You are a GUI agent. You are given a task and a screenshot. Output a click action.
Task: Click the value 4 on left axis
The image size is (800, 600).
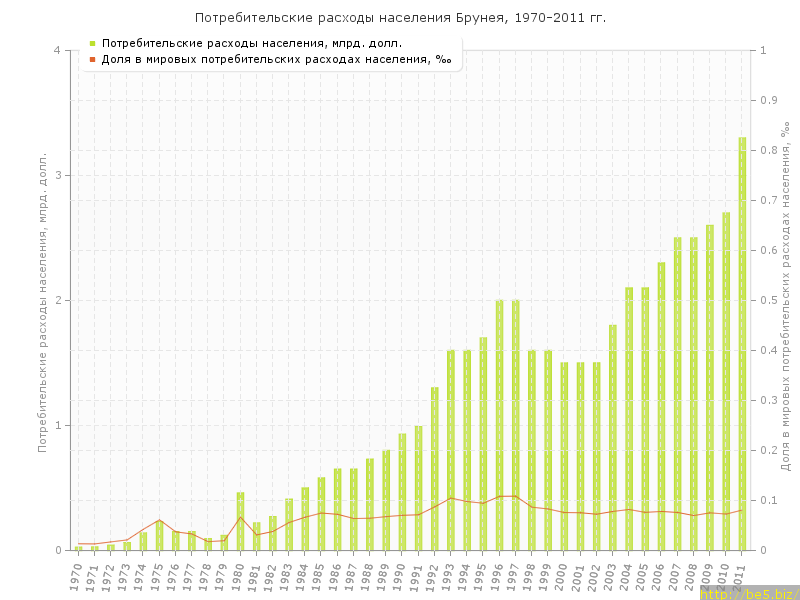pos(57,50)
